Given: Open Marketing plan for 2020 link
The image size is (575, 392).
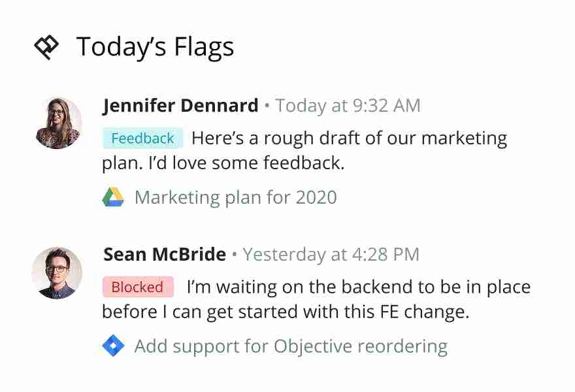Looking at the screenshot, I should [236, 197].
